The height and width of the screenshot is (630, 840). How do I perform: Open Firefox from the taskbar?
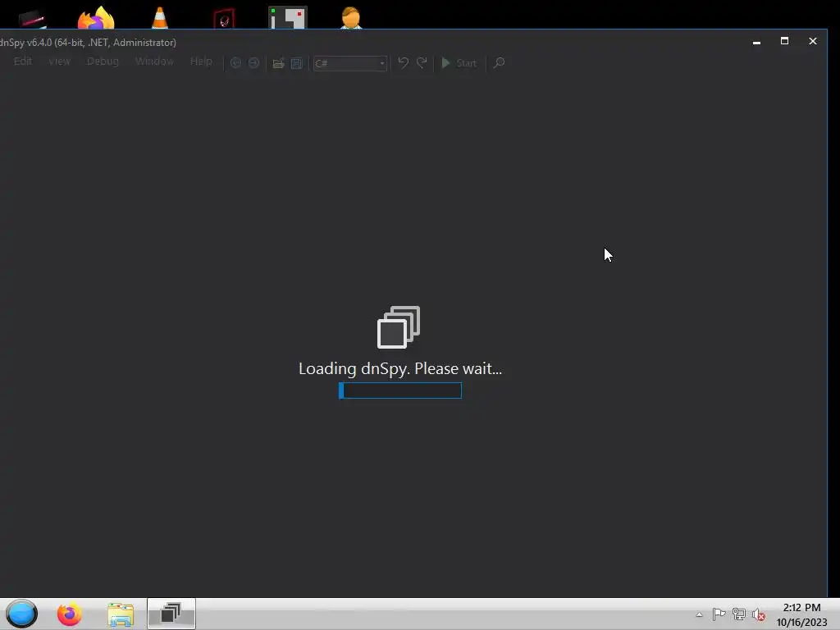tap(70, 614)
